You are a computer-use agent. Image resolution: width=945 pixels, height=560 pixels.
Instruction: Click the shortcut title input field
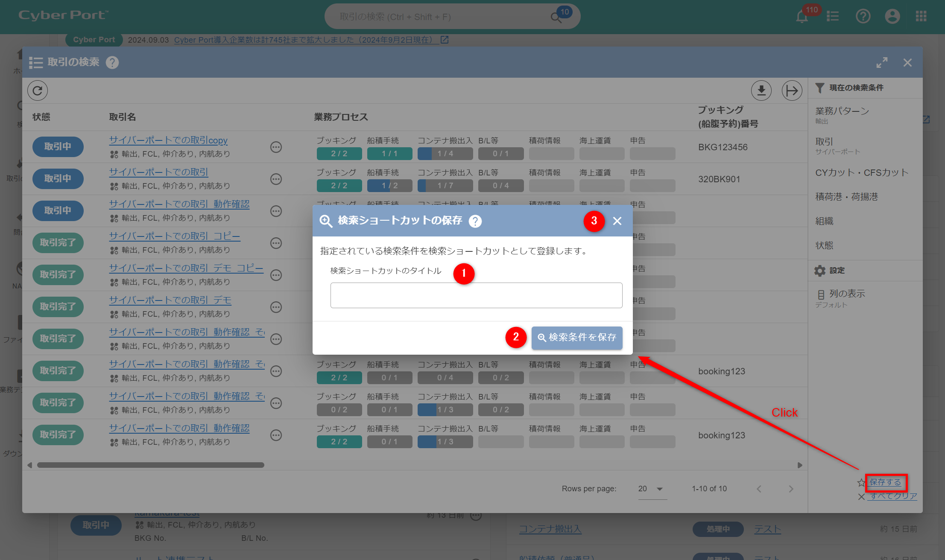pos(476,295)
